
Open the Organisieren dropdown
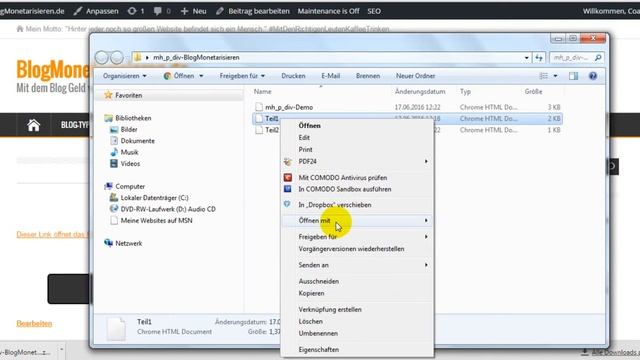click(124, 76)
